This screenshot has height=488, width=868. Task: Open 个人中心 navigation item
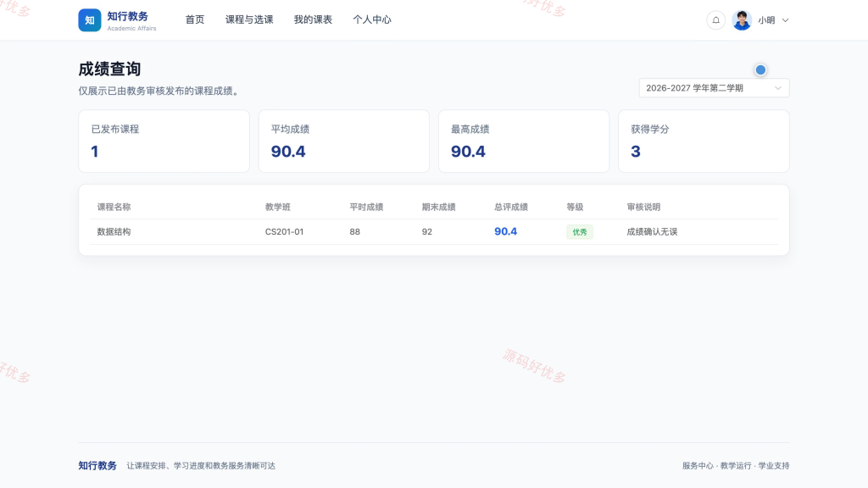372,20
